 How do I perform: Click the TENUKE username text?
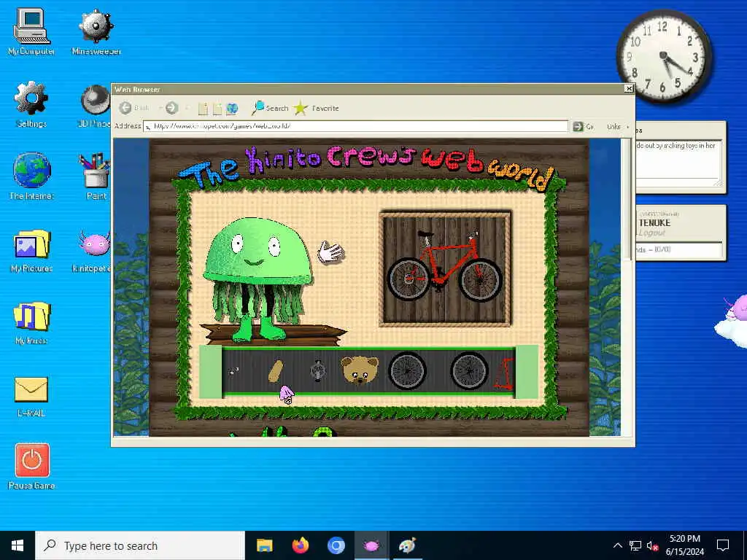654,223
